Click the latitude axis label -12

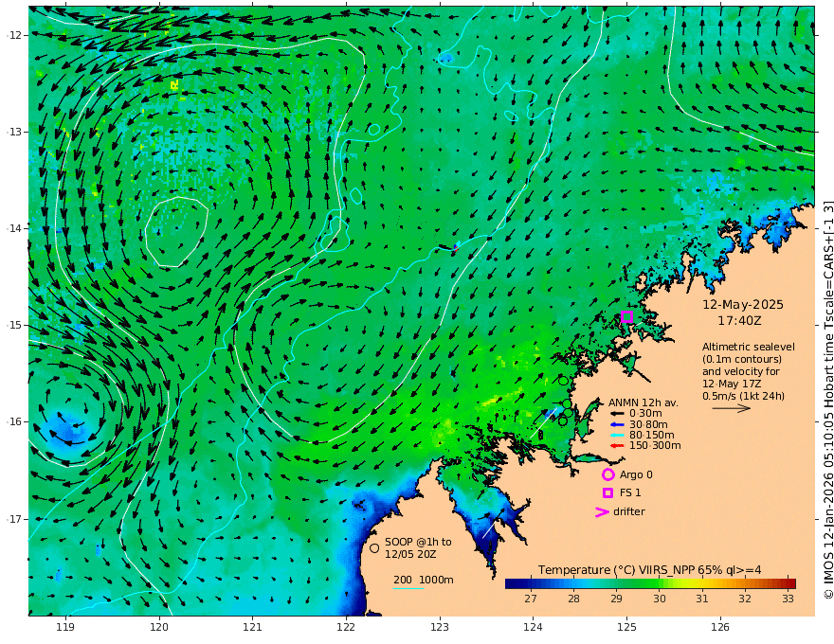point(15,35)
